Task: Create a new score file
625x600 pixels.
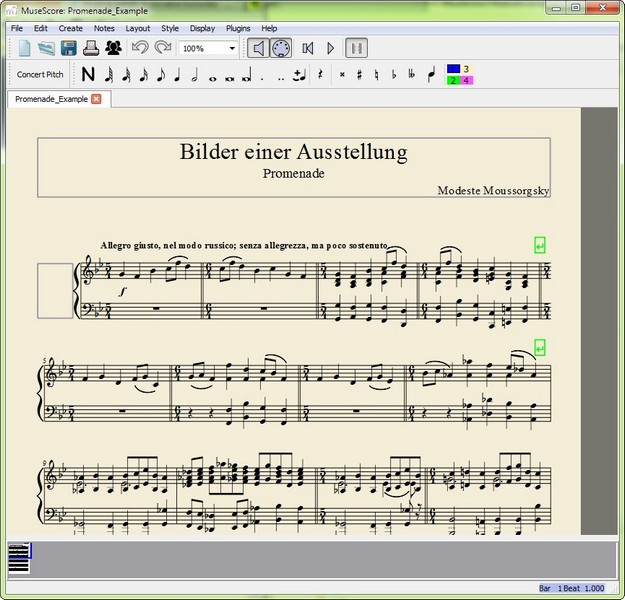Action: pyautogui.click(x=25, y=48)
